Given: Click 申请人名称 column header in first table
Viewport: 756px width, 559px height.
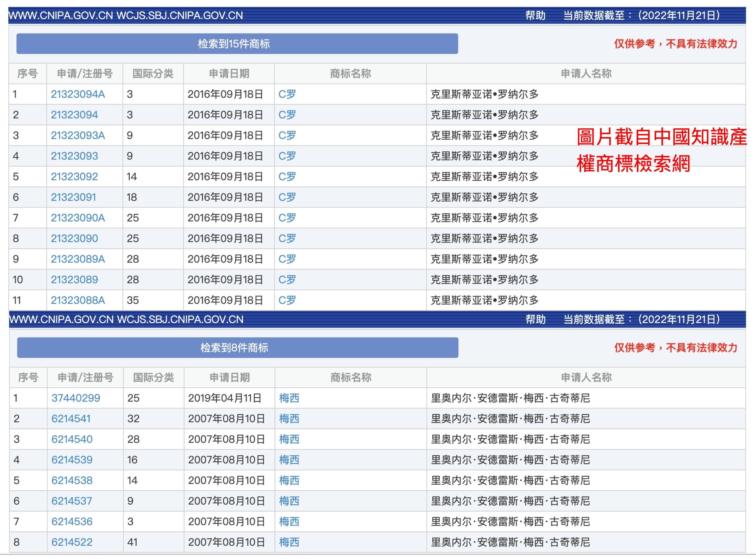Looking at the screenshot, I should (x=586, y=73).
